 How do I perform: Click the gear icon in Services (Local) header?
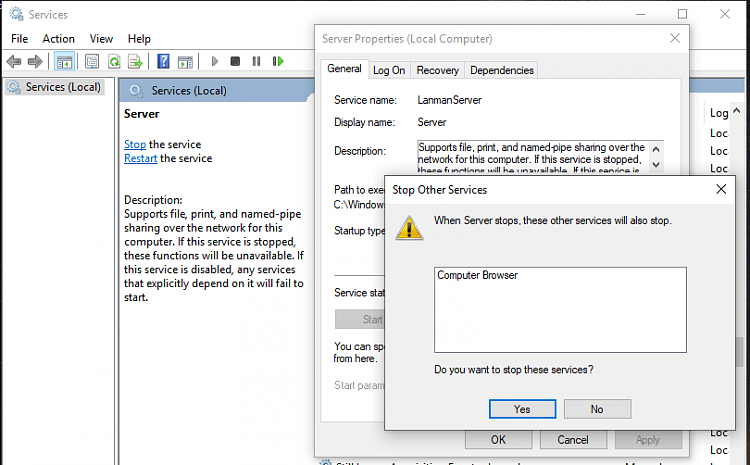(136, 91)
